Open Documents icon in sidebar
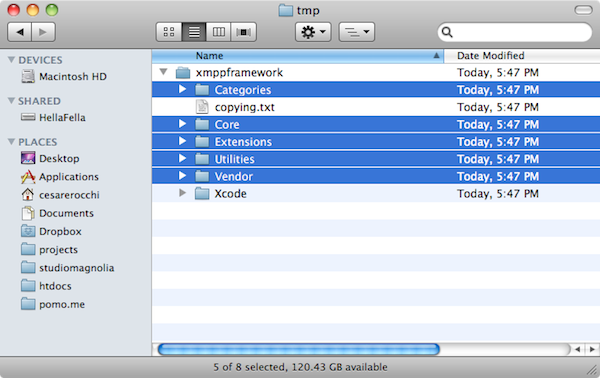Screen dimensions: 600x378 point(28,213)
